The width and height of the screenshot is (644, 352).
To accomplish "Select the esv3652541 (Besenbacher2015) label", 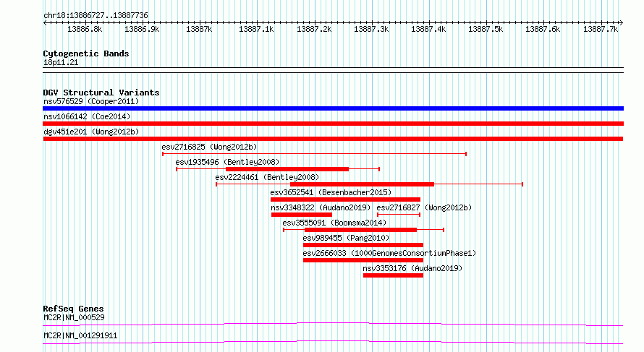I will (331, 192).
